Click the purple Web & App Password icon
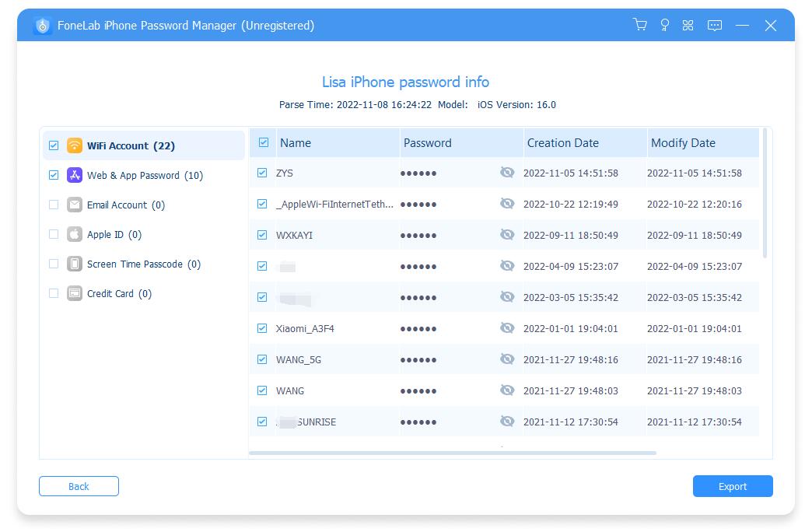The image size is (812, 532). tap(75, 175)
